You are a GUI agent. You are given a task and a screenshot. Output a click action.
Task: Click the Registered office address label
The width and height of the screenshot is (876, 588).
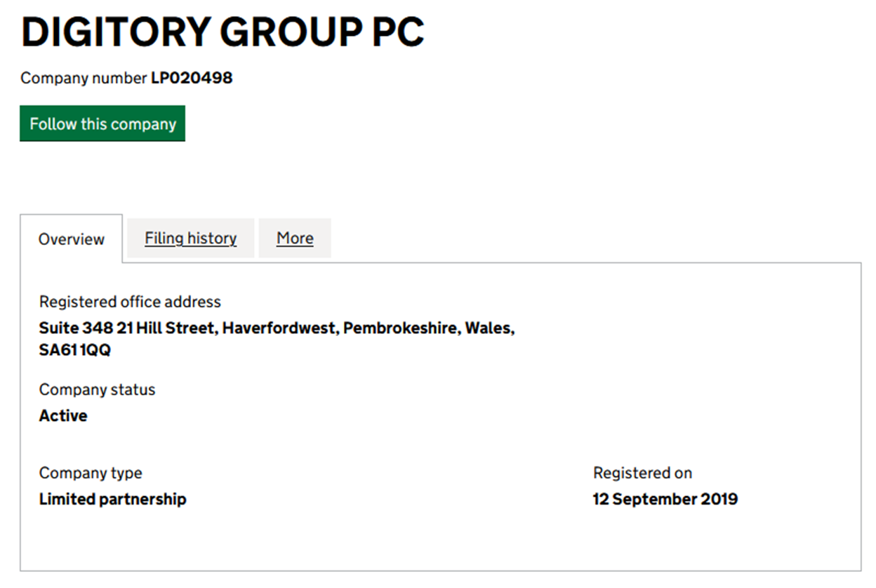(130, 302)
